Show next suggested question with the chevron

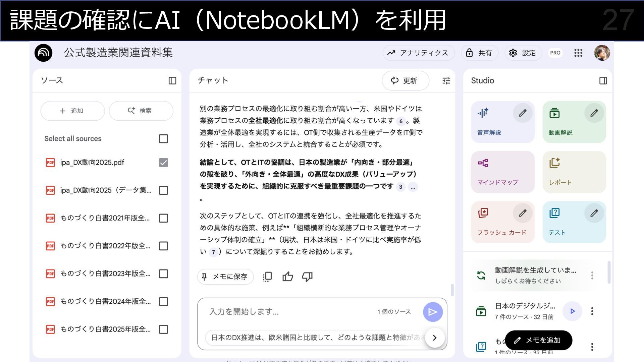[435, 338]
